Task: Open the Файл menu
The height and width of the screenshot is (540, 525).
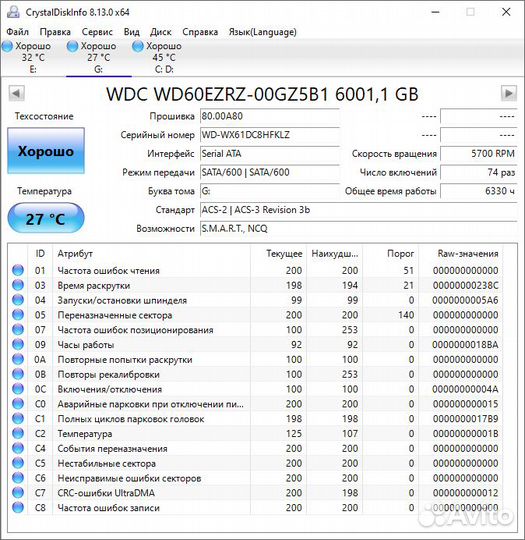Action: pyautogui.click(x=18, y=32)
